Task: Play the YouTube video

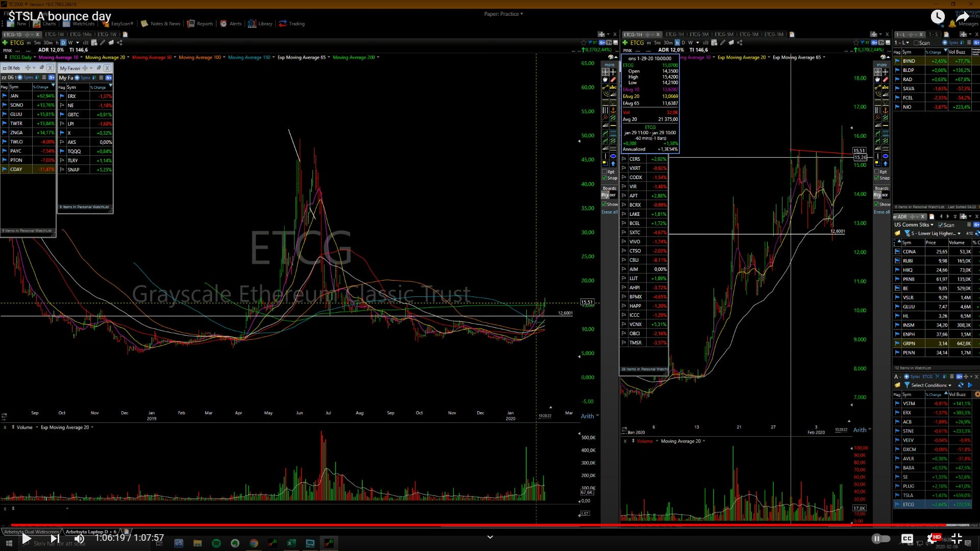Action: point(27,538)
